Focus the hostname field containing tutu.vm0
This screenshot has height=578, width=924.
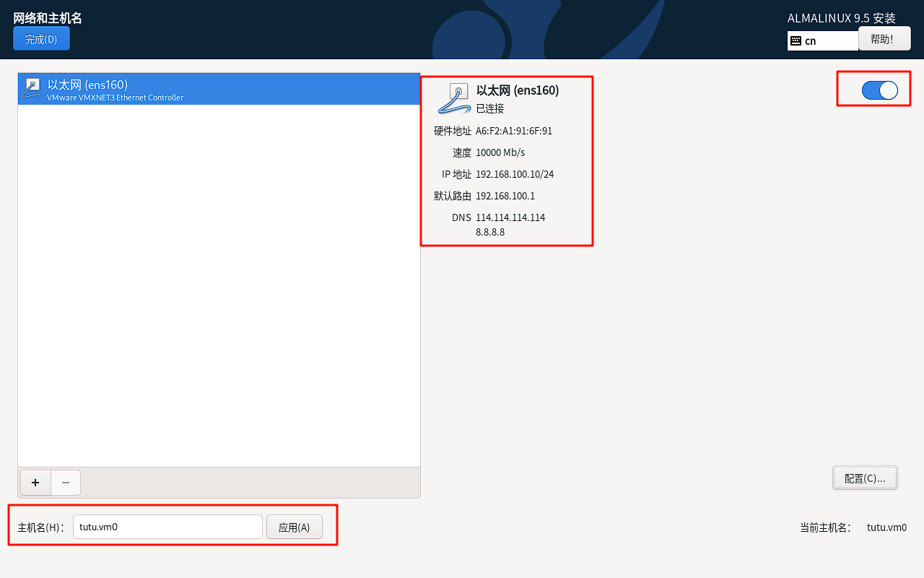click(167, 527)
